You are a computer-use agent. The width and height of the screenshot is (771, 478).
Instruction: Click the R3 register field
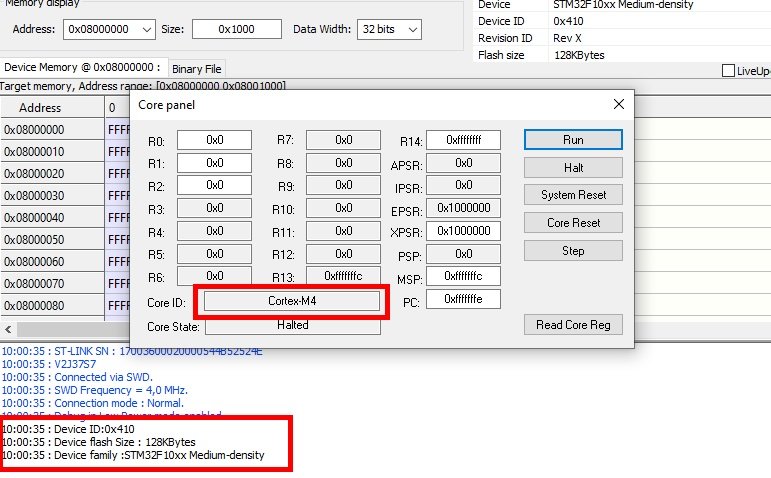214,208
